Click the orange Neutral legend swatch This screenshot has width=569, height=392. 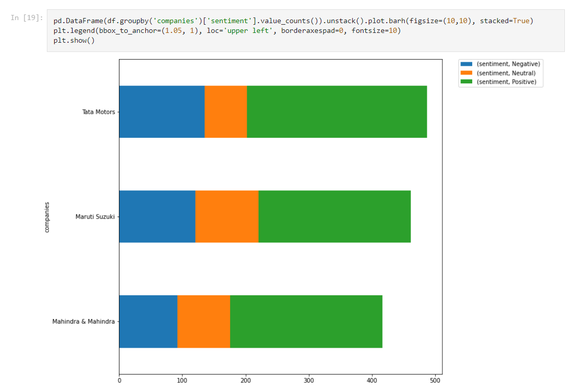pos(467,73)
